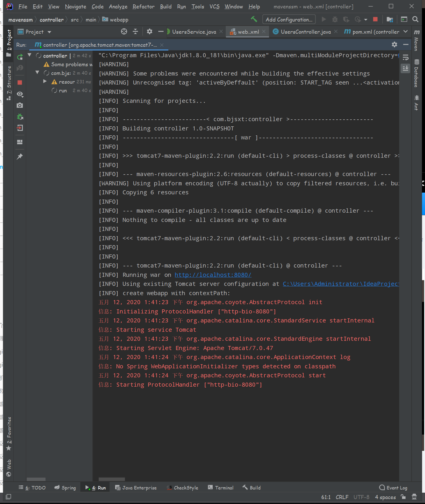425x504 pixels.
Task: Click CRLF line separator in status bar
Action: [x=342, y=497]
